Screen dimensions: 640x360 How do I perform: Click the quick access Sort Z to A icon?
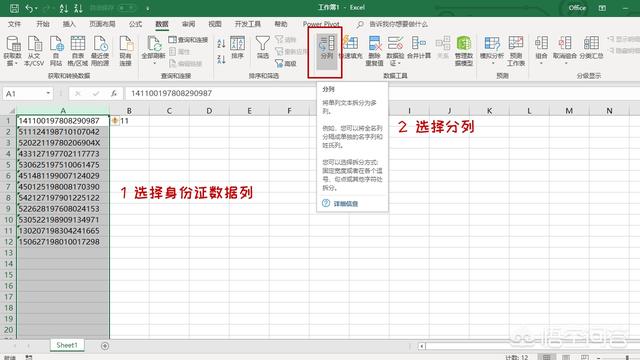[78, 8]
